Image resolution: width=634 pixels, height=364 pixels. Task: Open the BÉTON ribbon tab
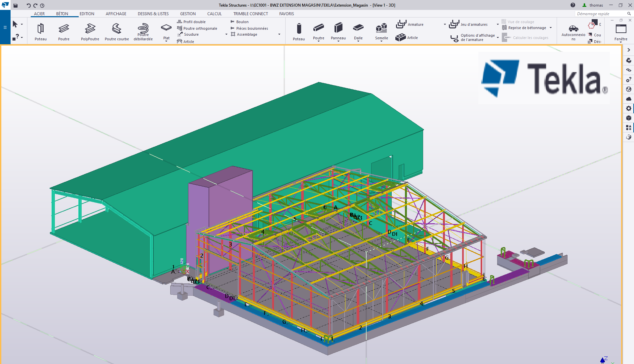[x=62, y=14]
